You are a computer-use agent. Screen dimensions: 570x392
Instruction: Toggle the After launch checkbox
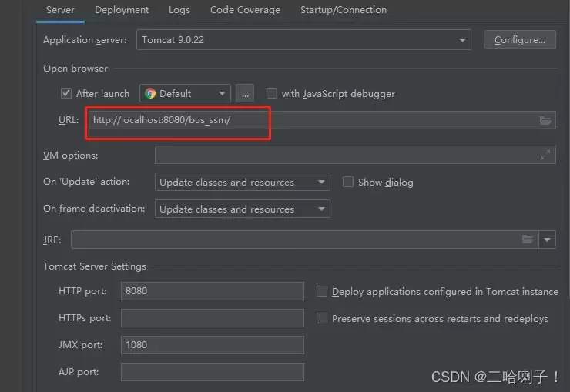pos(65,93)
